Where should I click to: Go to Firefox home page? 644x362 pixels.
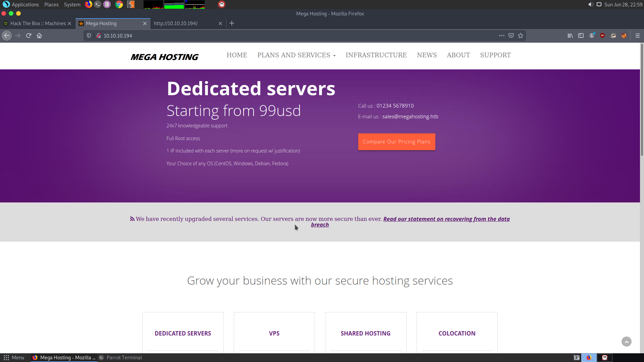(39, 36)
